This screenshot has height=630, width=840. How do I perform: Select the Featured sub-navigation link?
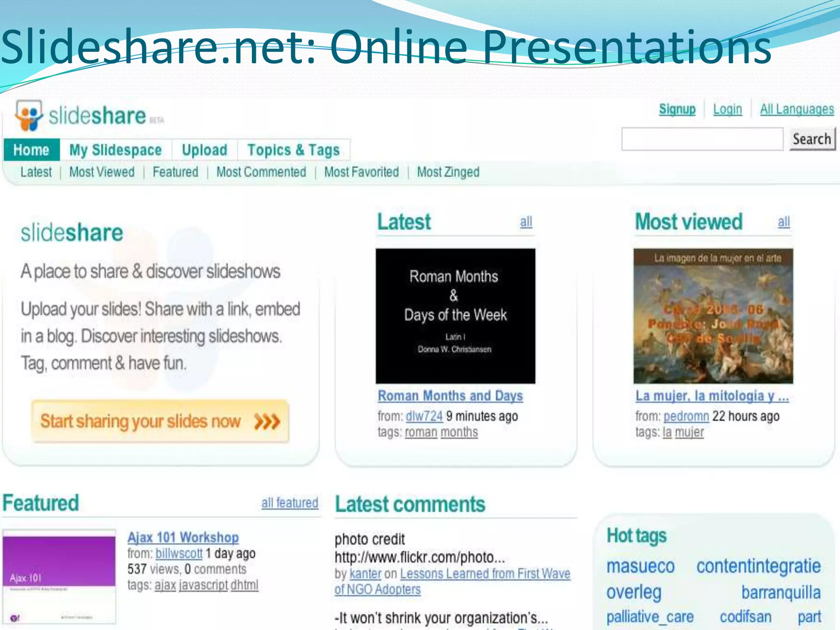(176, 172)
